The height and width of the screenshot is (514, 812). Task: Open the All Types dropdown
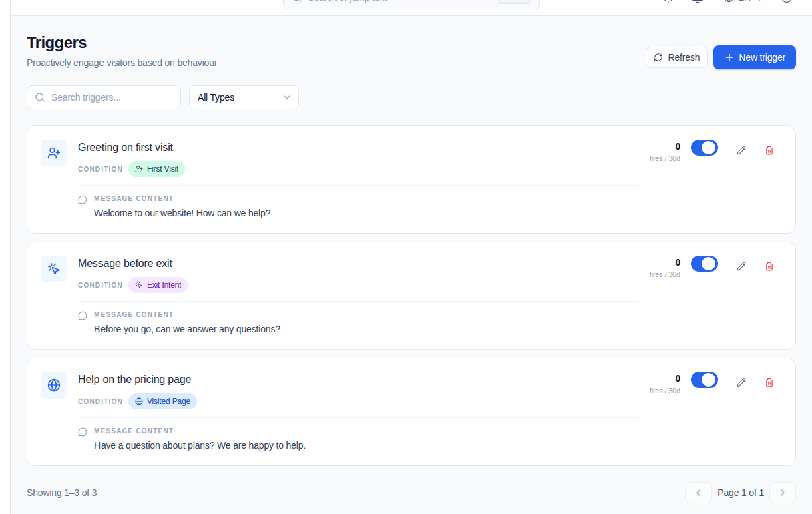point(244,97)
